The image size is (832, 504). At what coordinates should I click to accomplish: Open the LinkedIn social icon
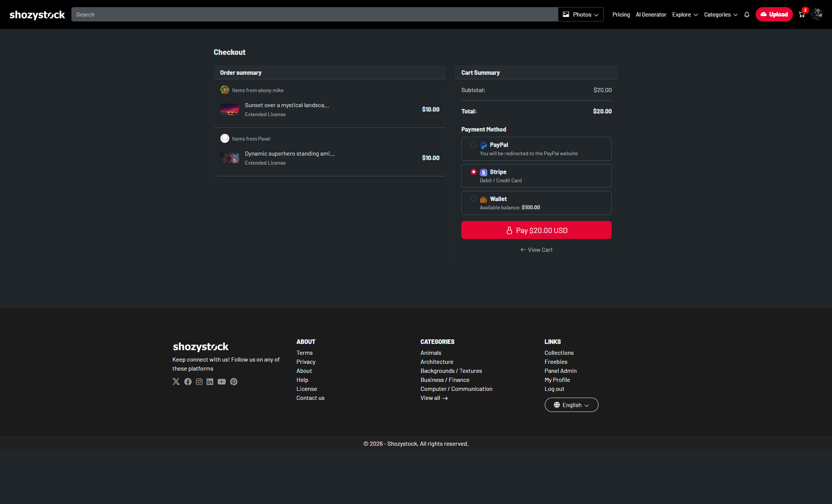point(210,381)
